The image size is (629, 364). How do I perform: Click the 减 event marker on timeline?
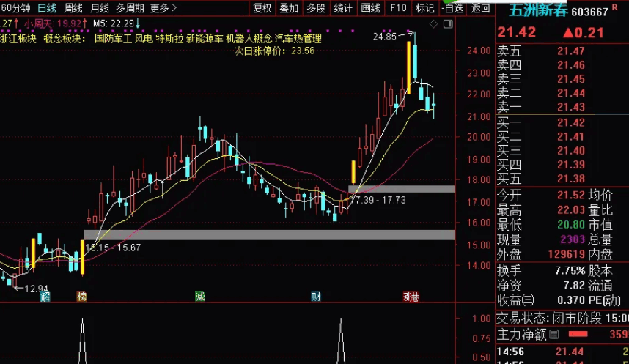(200, 297)
